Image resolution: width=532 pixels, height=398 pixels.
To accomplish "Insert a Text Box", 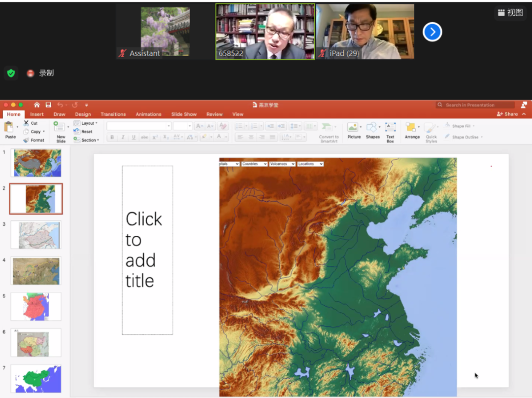I will coord(390,128).
